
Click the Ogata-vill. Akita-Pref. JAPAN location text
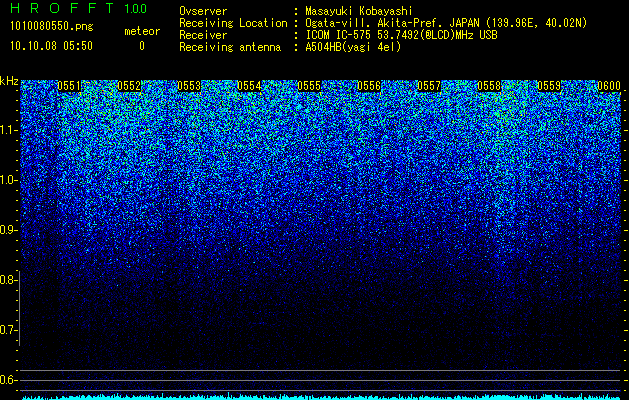pyautogui.click(x=446, y=23)
